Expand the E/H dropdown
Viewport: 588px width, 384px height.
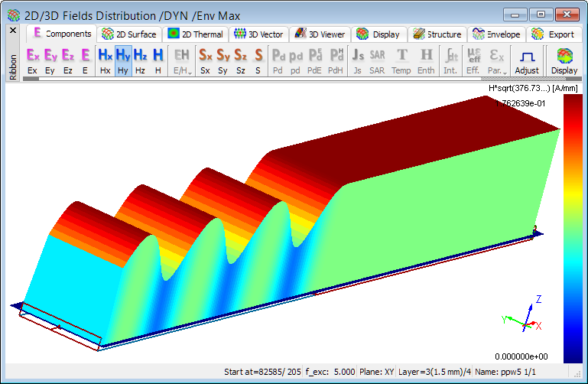(x=182, y=60)
